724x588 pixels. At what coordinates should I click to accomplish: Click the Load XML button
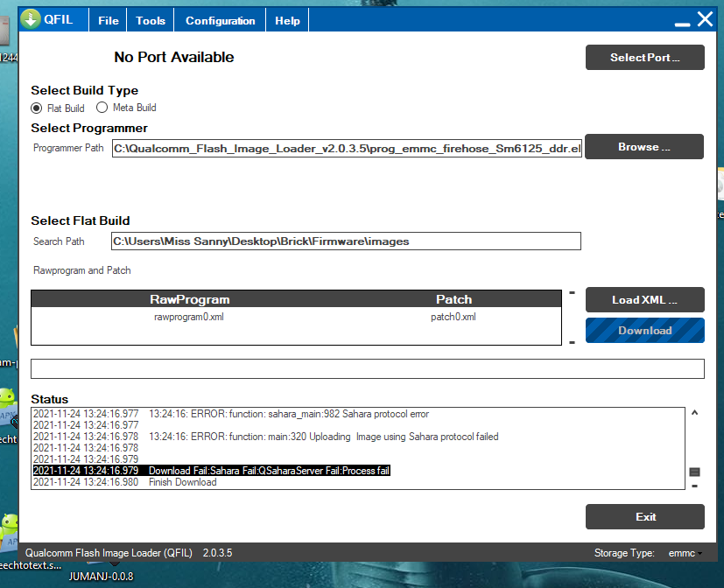645,299
